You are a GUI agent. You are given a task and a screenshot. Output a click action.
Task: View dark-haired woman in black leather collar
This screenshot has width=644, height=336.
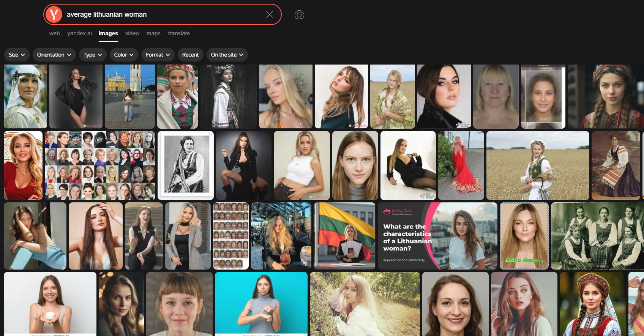[x=444, y=96]
